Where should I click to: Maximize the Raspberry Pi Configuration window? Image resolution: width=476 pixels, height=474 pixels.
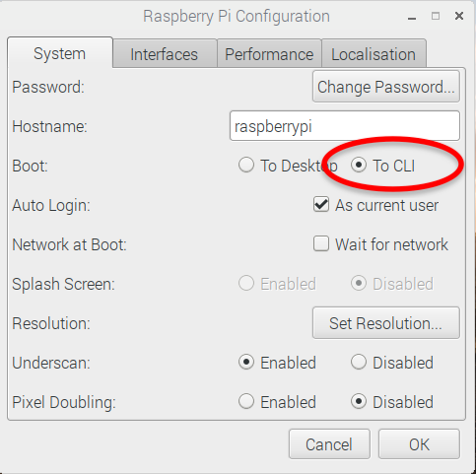(436, 16)
